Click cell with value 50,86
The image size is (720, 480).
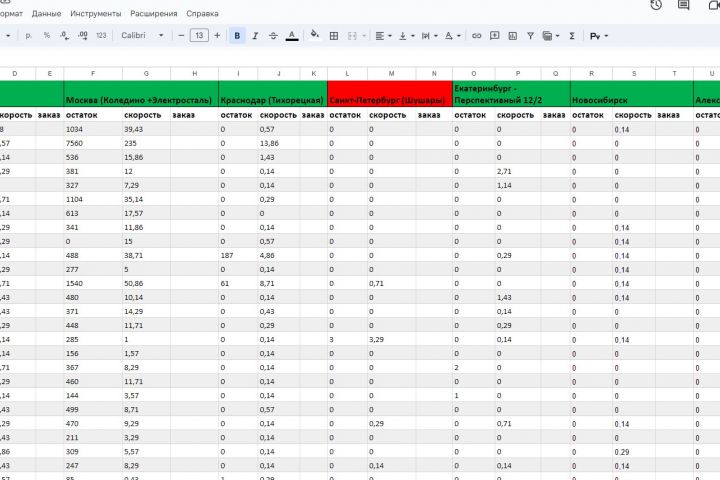pyautogui.click(x=146, y=283)
